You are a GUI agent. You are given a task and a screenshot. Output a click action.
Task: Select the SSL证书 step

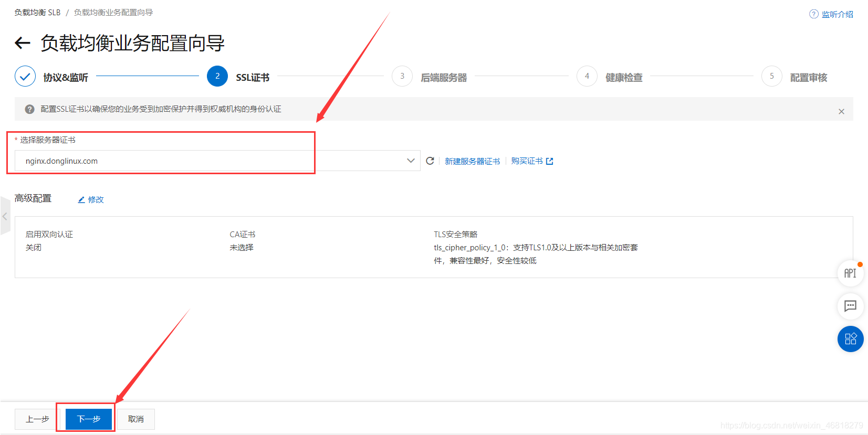[238, 77]
